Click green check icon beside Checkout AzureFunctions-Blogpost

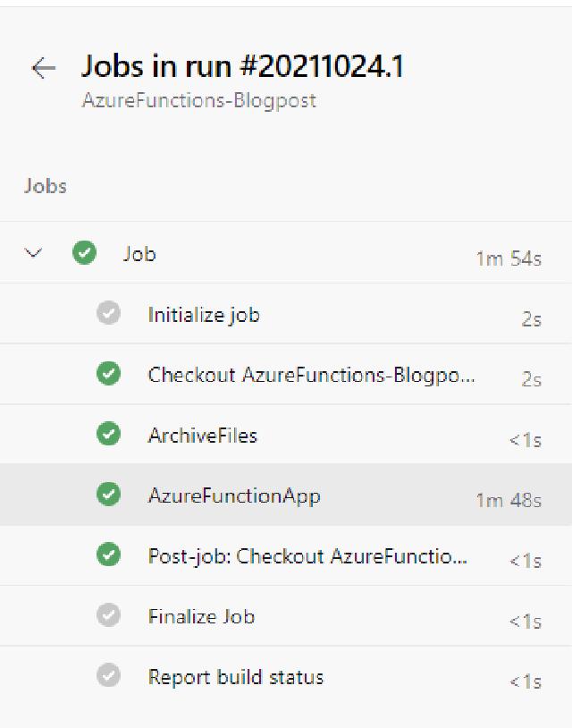[x=108, y=374]
